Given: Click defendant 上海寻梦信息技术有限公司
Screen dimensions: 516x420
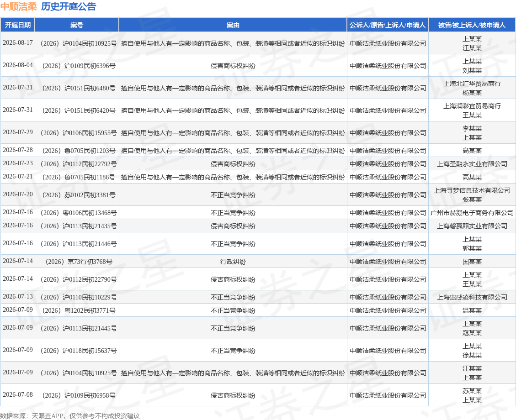Looking at the screenshot, I should (x=472, y=190).
